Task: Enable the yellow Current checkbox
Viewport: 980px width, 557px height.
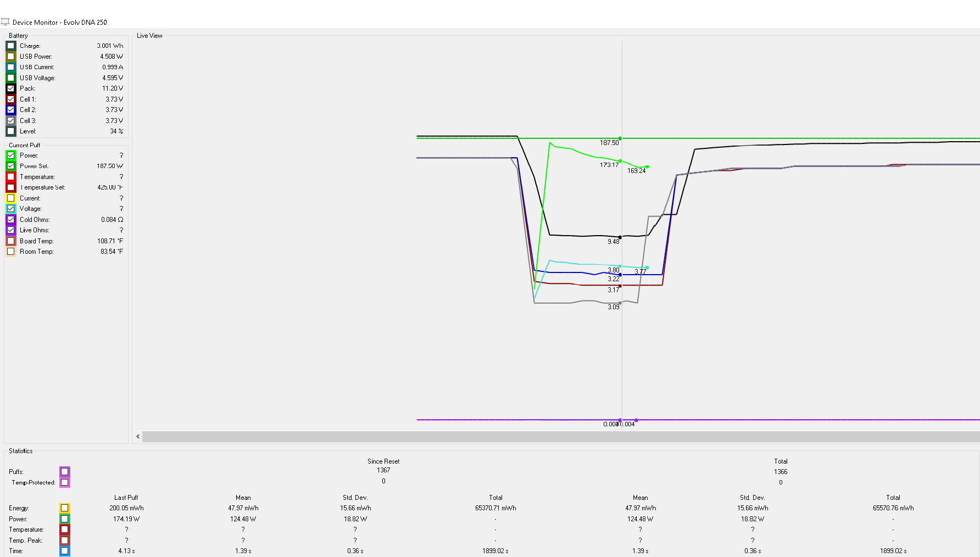Action: (x=11, y=198)
